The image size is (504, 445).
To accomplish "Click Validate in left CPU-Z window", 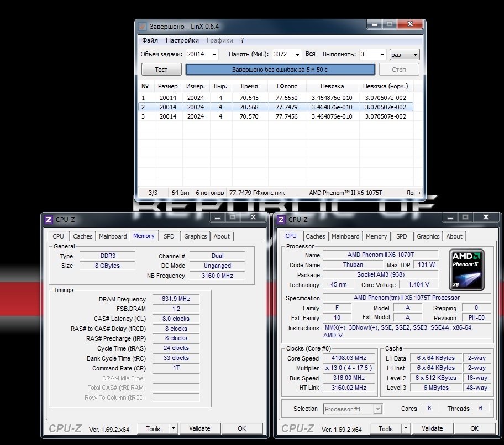I will point(200,428).
